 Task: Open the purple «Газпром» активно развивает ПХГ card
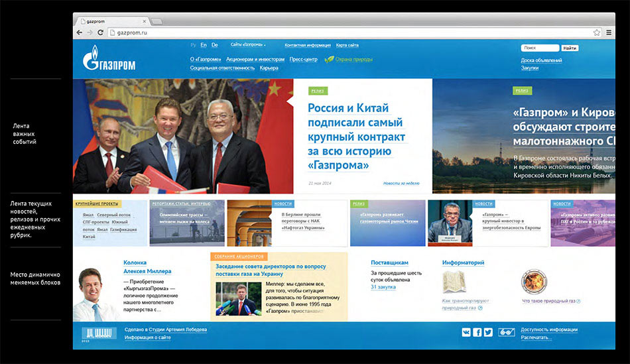583,223
